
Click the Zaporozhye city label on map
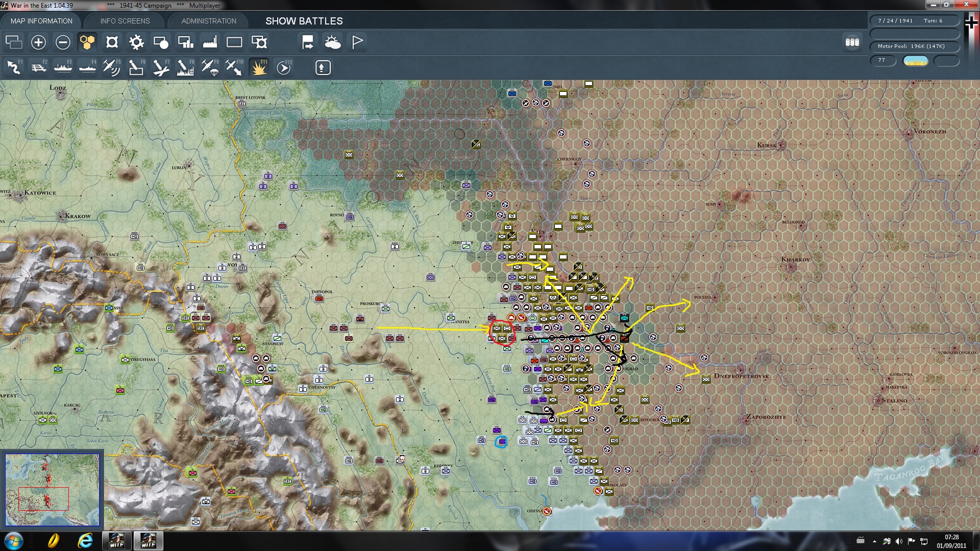click(x=766, y=417)
